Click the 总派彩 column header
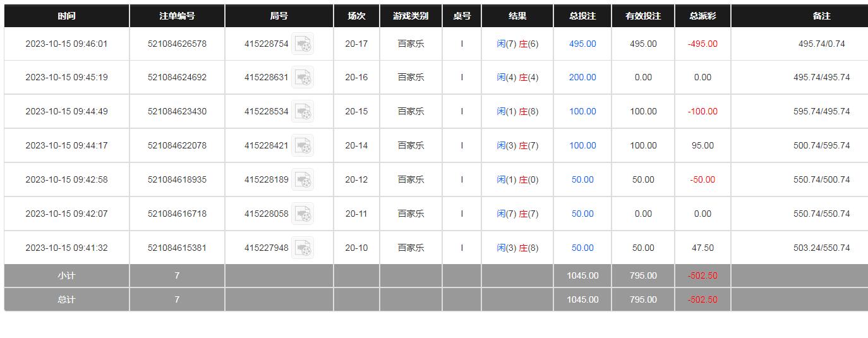 (x=702, y=16)
